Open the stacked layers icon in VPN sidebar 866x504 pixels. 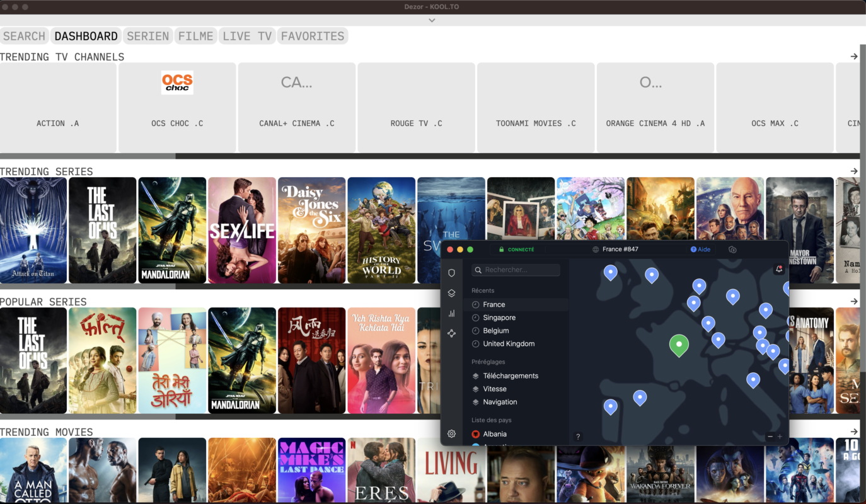click(x=451, y=293)
